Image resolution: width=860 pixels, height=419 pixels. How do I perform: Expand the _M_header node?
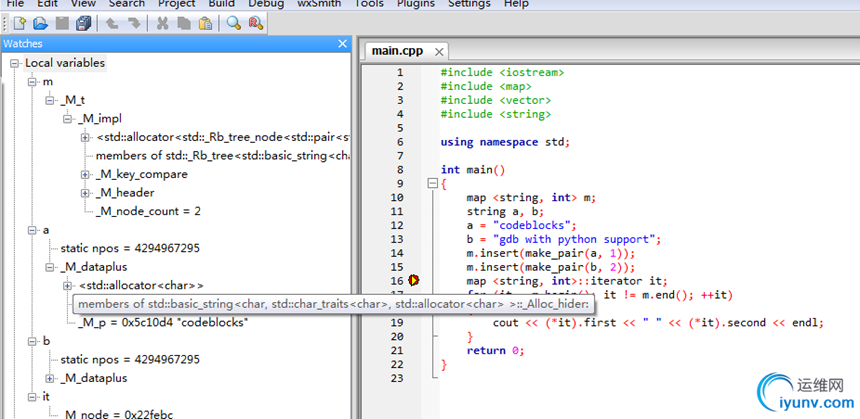(85, 193)
